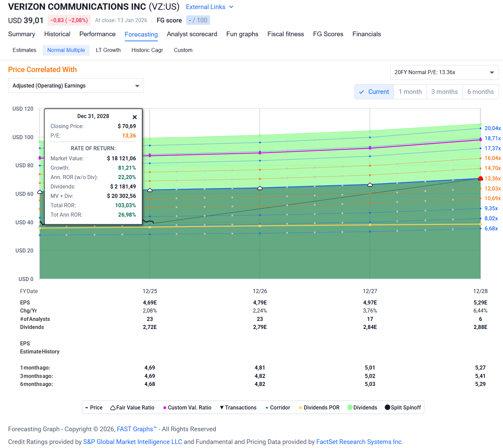The width and height of the screenshot is (503, 448).
Task: Toggle Custom Val. Ratio magenta legend dot
Action: point(165,408)
